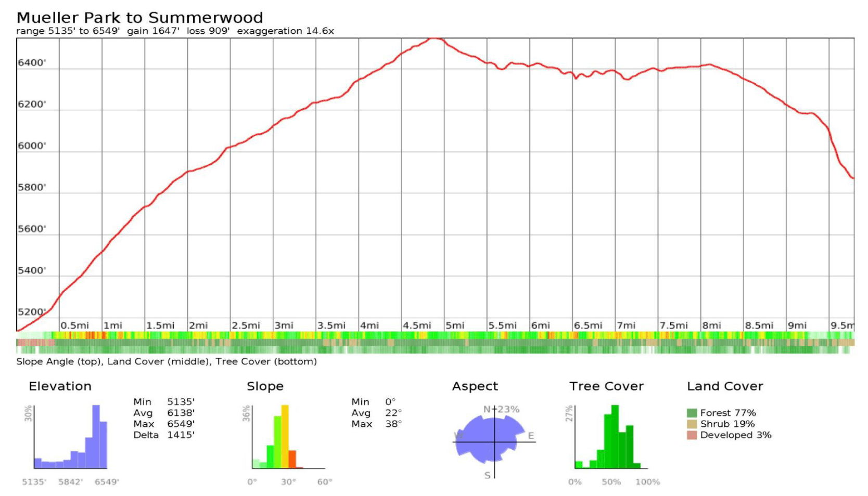The image size is (868, 496).
Task: Click the blue aspect rose diagram
Action: tap(490, 439)
